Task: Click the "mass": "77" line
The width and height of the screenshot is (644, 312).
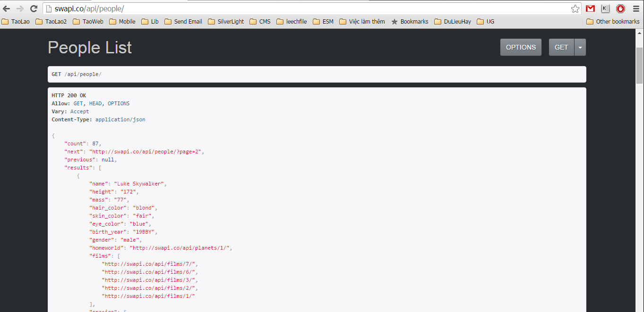Action: point(109,200)
